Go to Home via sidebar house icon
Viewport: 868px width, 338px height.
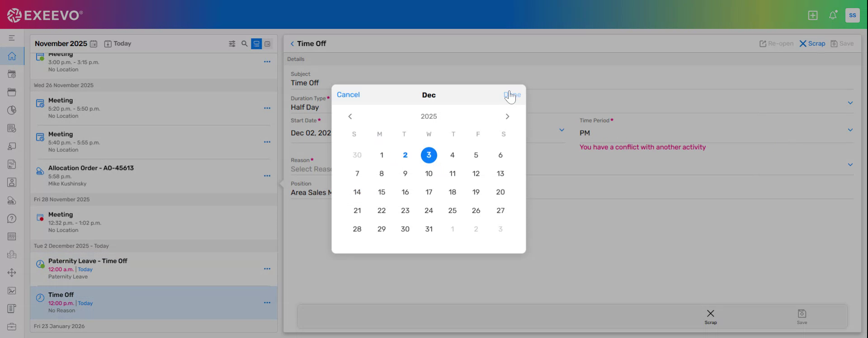point(12,56)
